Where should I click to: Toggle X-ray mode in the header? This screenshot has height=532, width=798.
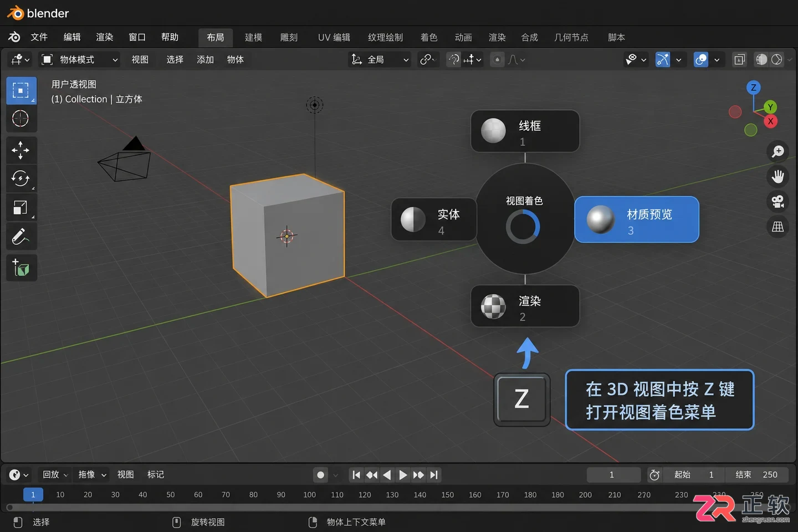(x=739, y=59)
